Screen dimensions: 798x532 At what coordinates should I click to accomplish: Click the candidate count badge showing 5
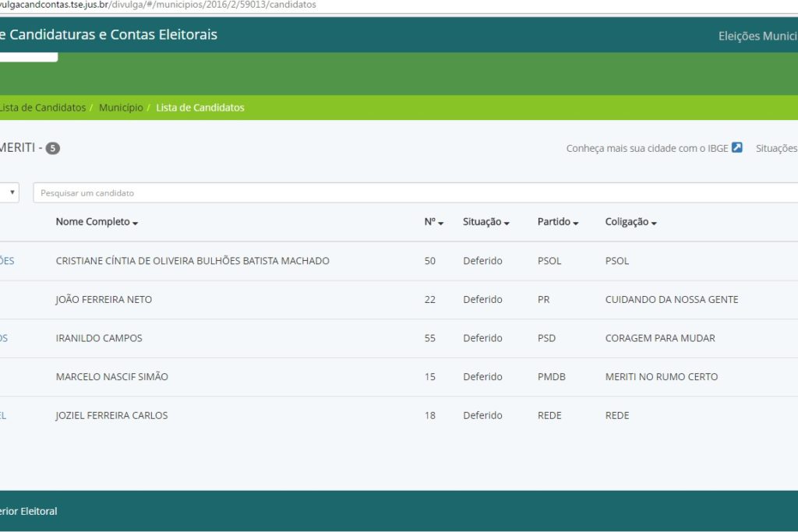tap(52, 148)
